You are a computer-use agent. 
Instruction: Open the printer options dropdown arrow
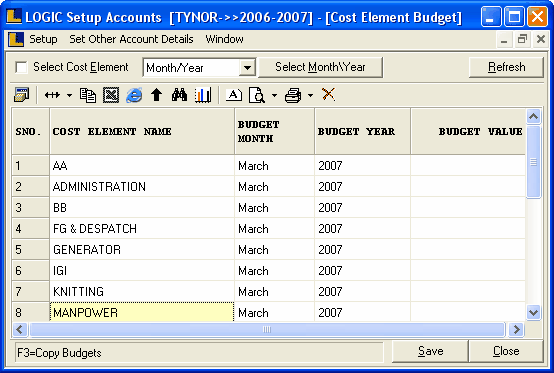[310, 95]
